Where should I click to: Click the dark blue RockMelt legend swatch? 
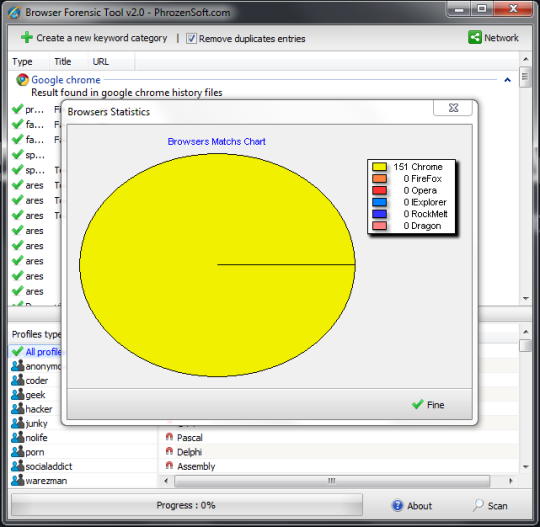tap(379, 214)
